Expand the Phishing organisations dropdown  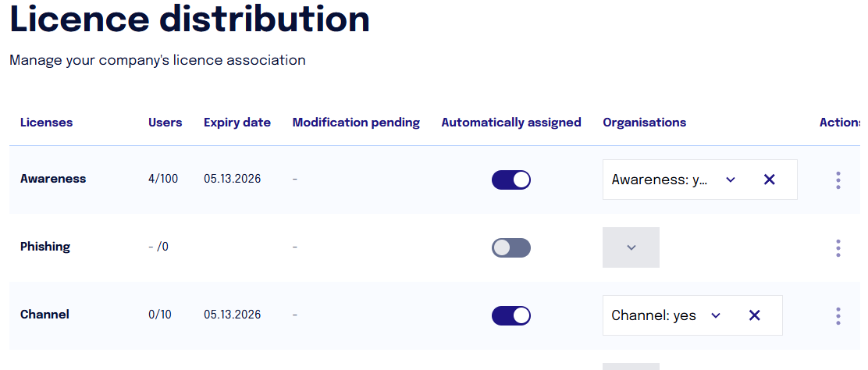point(631,247)
